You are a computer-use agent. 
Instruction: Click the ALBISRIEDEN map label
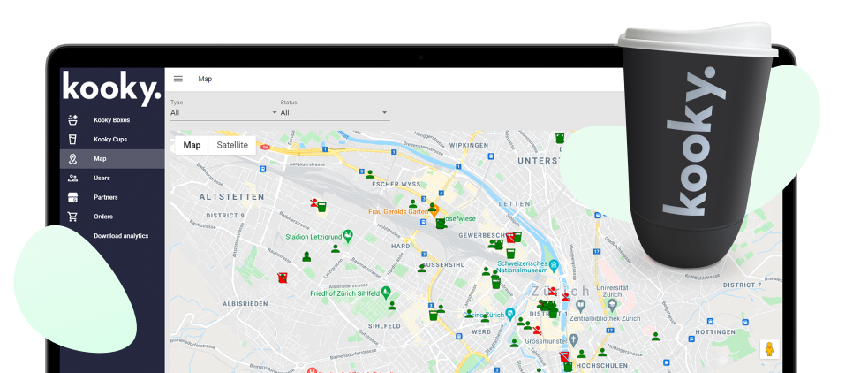pyautogui.click(x=245, y=304)
